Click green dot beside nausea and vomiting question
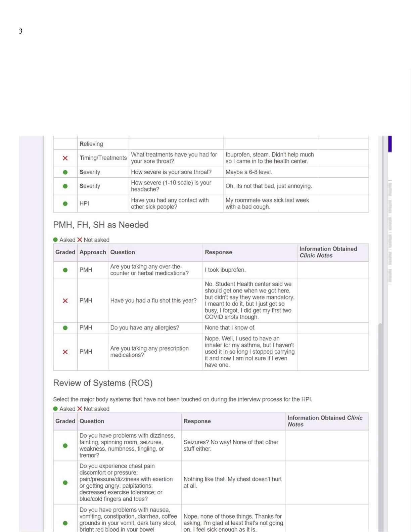 [65, 523]
